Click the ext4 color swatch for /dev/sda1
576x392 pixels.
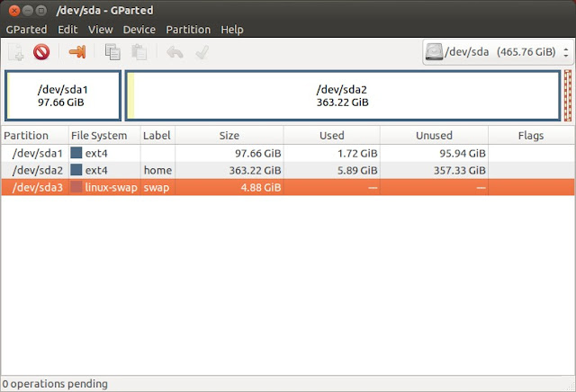pos(76,153)
